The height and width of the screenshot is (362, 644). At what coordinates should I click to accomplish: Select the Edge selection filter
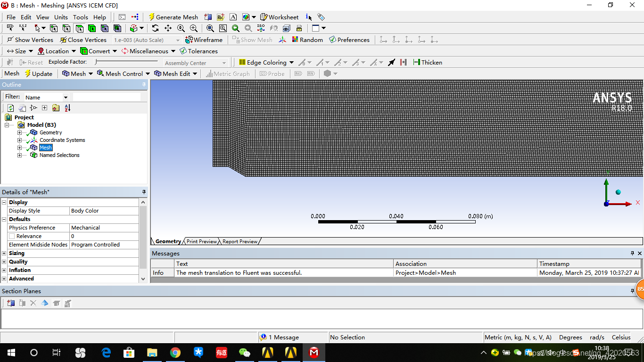pos(66,28)
